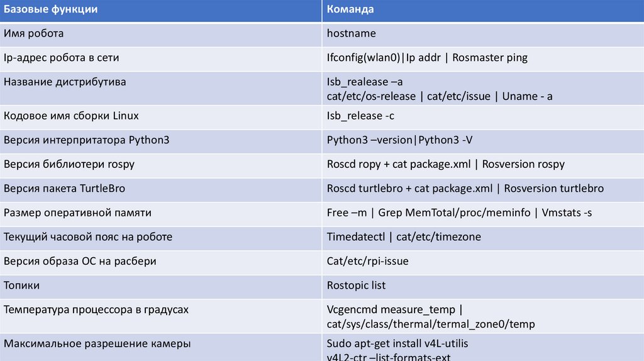Viewport: 644px width, 361px height.
Task: Click the 'Rostopic list' command cell
Action: click(356, 285)
